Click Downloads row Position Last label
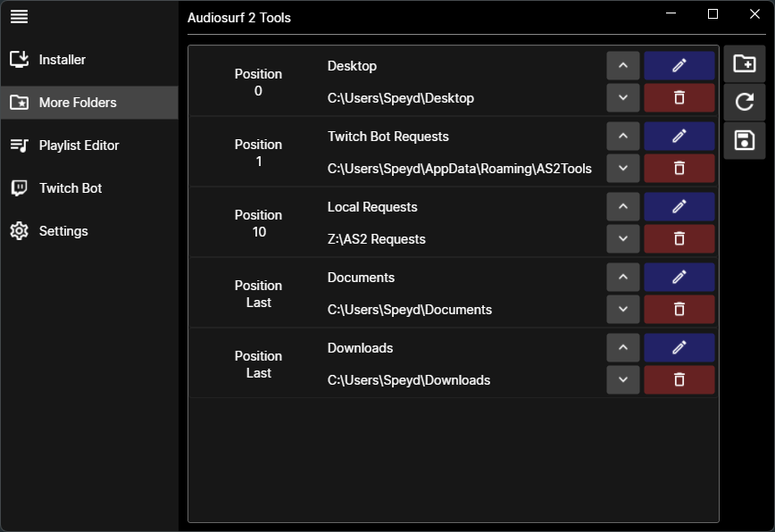This screenshot has width=775, height=532. click(258, 365)
